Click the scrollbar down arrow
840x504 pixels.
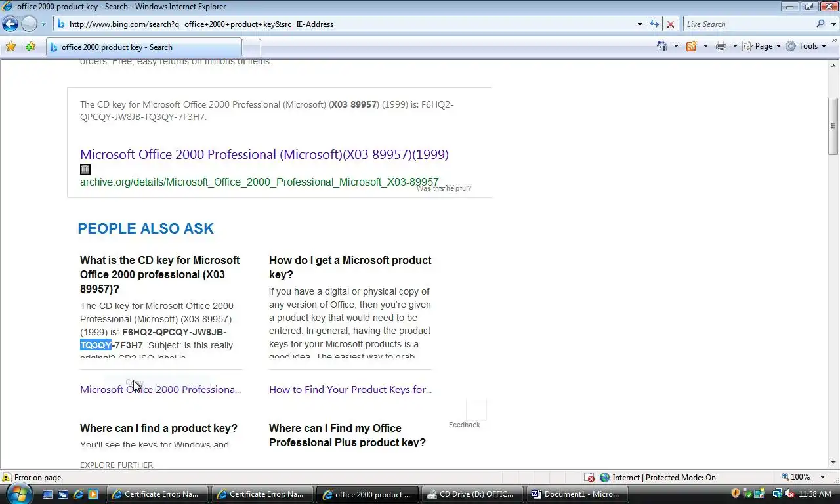[833, 463]
